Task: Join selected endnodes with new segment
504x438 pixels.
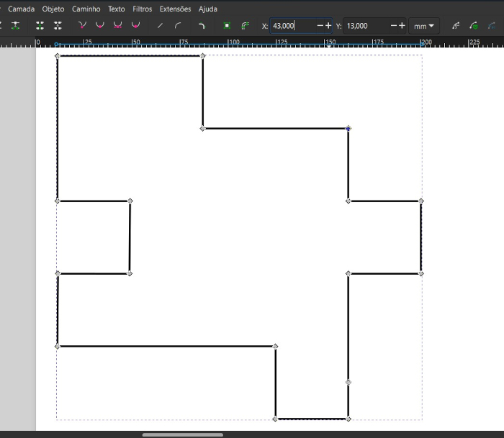Action: click(x=40, y=26)
